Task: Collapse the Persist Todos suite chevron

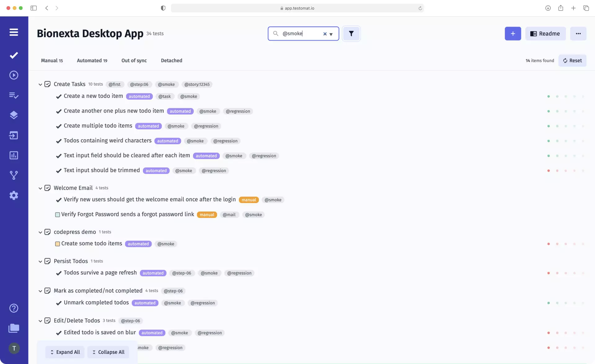Action: [x=40, y=262]
